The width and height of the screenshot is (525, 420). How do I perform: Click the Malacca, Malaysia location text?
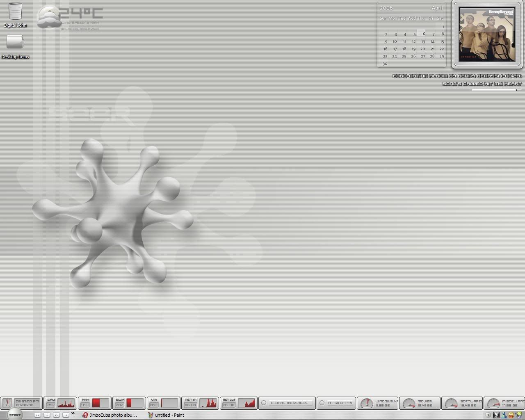tap(79, 29)
